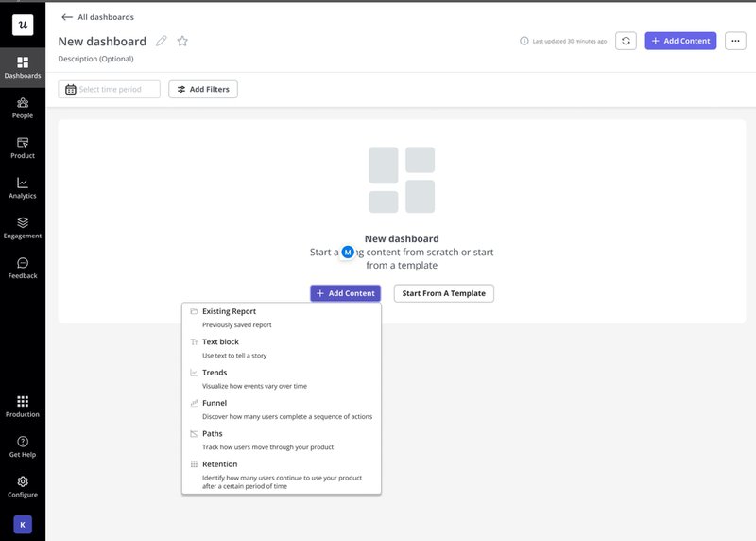This screenshot has height=541, width=756.
Task: Click the Description (Optional) field
Action: (x=95, y=59)
